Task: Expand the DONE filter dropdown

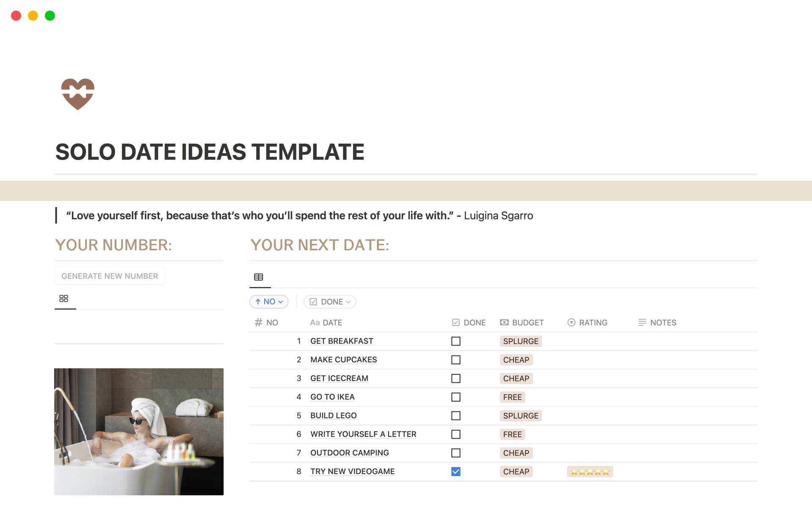Action: [329, 301]
